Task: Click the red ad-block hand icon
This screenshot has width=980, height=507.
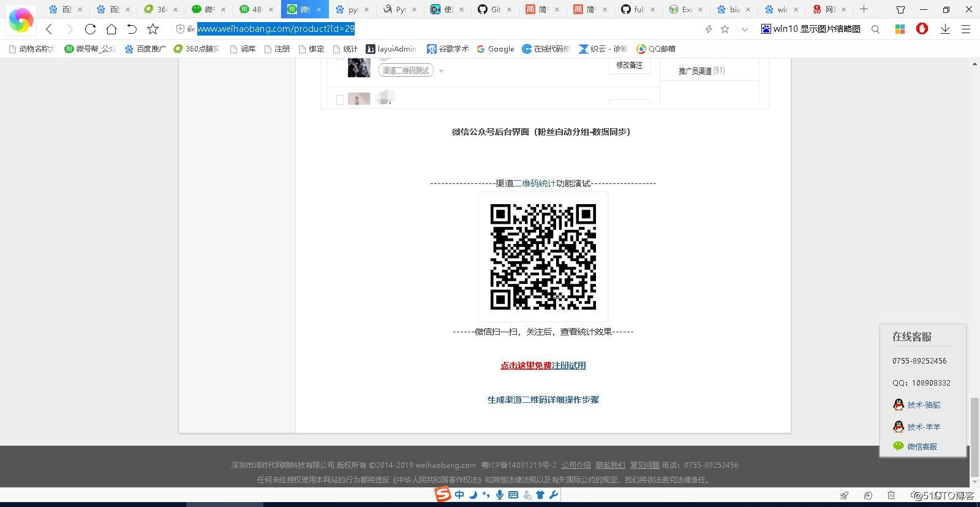Action: (922, 28)
